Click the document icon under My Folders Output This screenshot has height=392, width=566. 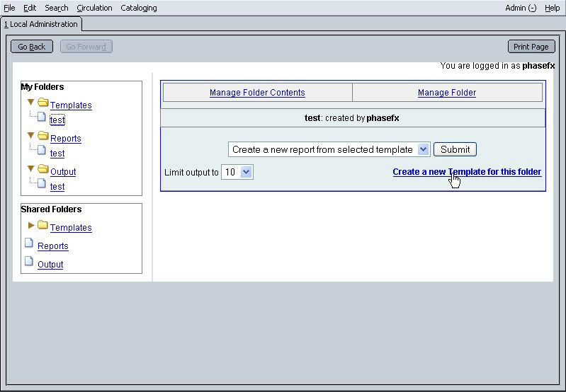click(42, 184)
